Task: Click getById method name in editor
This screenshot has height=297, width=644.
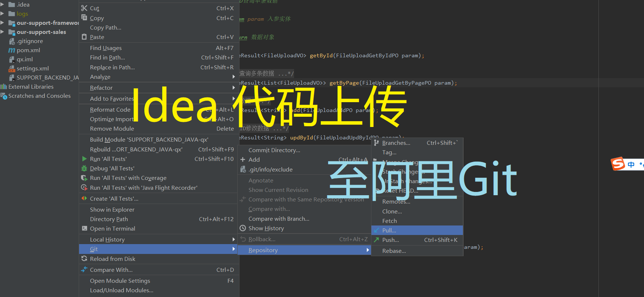Action: click(321, 55)
